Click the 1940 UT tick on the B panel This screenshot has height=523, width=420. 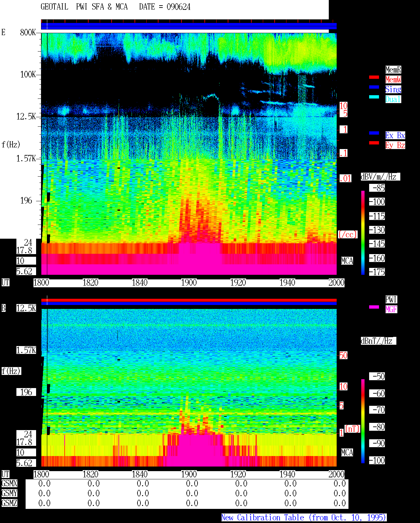coord(287,474)
